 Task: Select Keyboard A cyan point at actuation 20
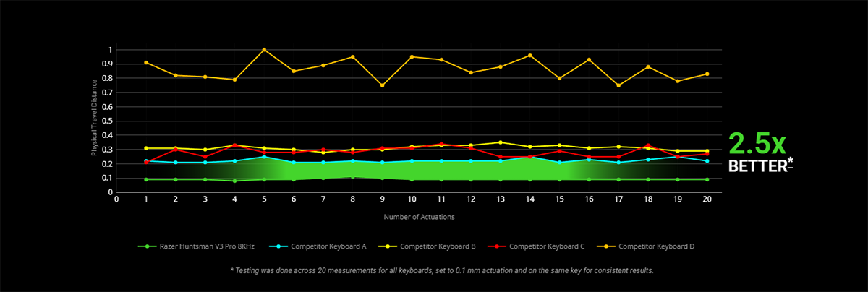pyautogui.click(x=707, y=160)
